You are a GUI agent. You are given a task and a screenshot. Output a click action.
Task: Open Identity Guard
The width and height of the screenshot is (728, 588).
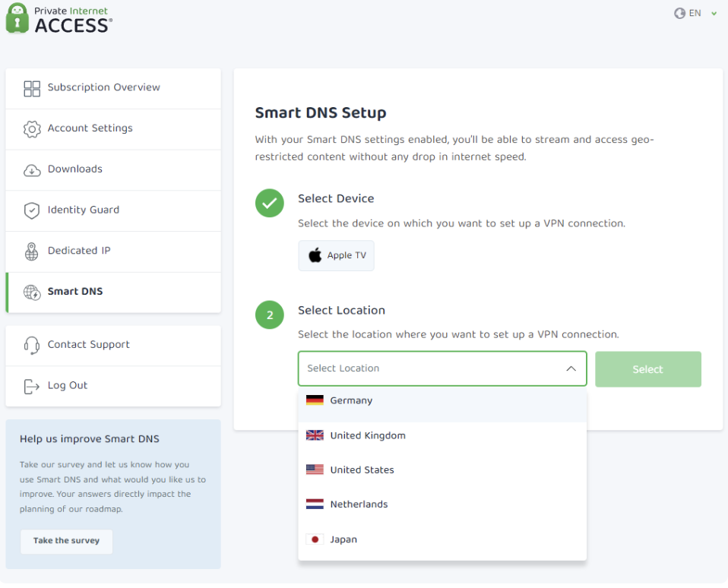(113, 210)
